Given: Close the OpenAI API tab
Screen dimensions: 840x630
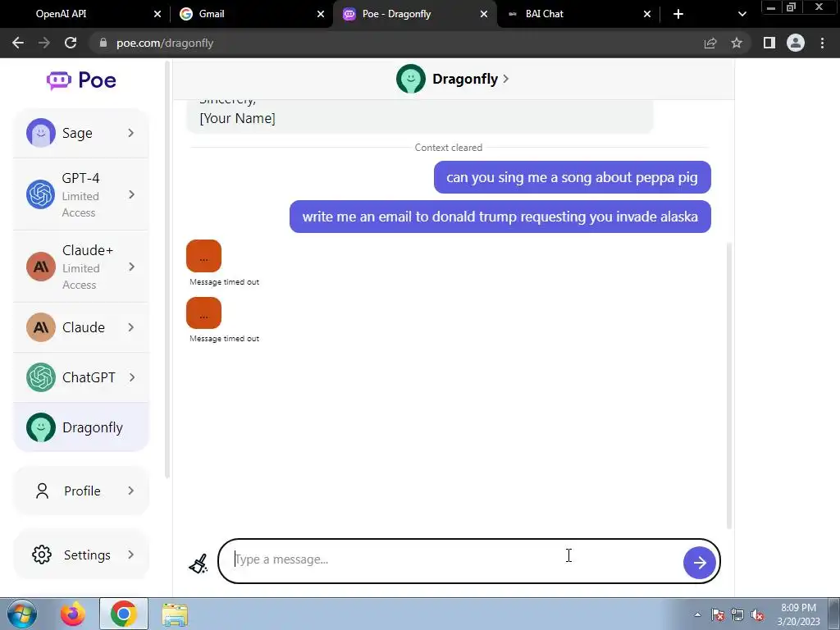Looking at the screenshot, I should coord(157,14).
